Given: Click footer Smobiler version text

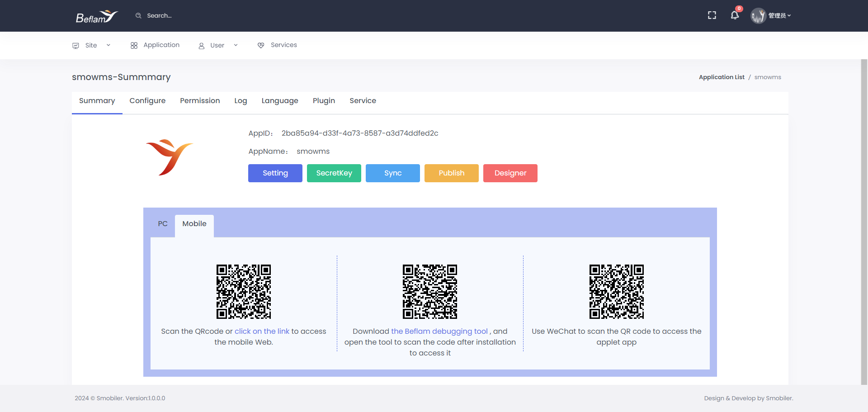Looking at the screenshot, I should [120, 398].
